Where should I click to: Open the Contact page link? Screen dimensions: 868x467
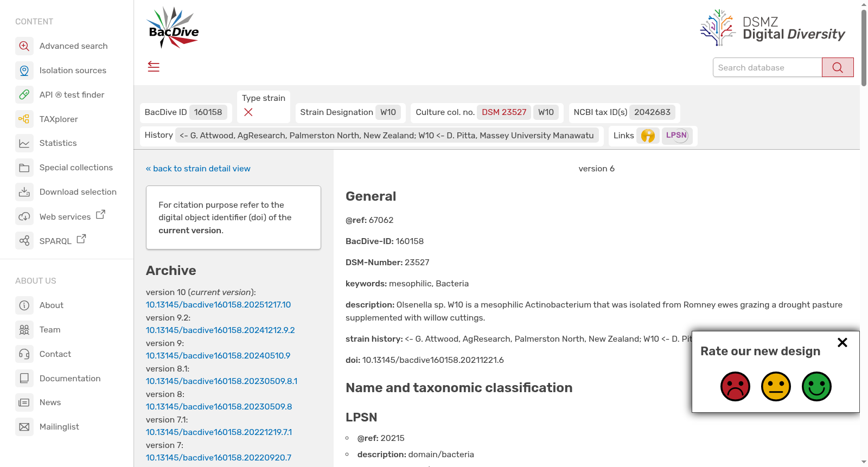[55, 354]
